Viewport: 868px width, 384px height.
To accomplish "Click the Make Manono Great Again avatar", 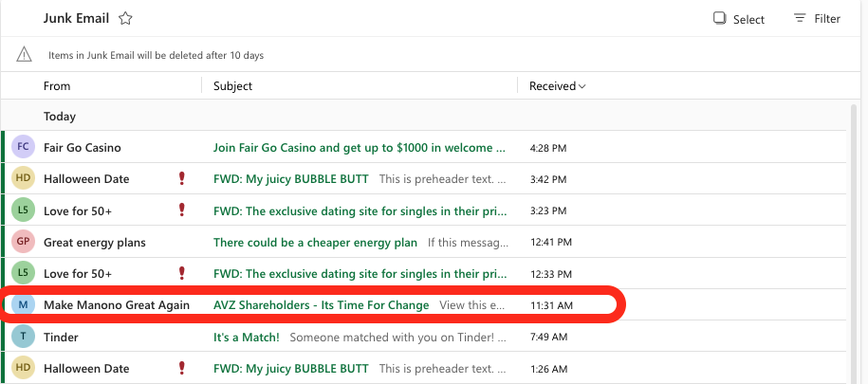I will point(24,304).
